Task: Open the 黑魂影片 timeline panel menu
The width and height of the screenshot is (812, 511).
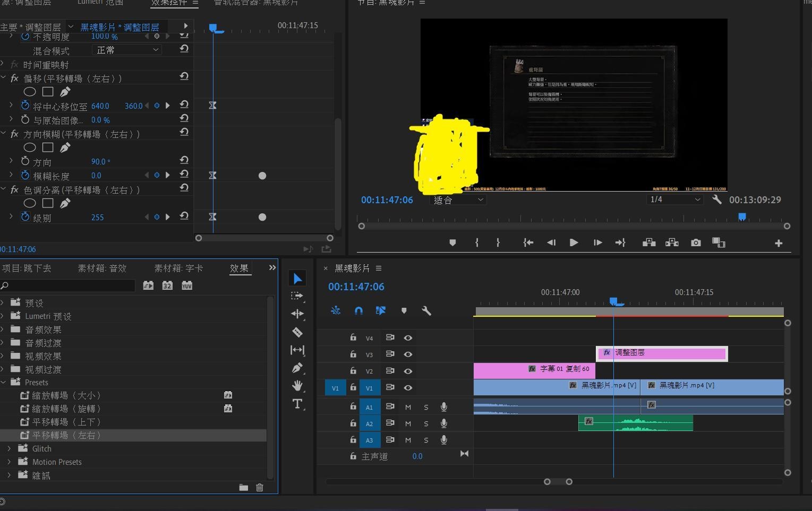Action: click(379, 268)
